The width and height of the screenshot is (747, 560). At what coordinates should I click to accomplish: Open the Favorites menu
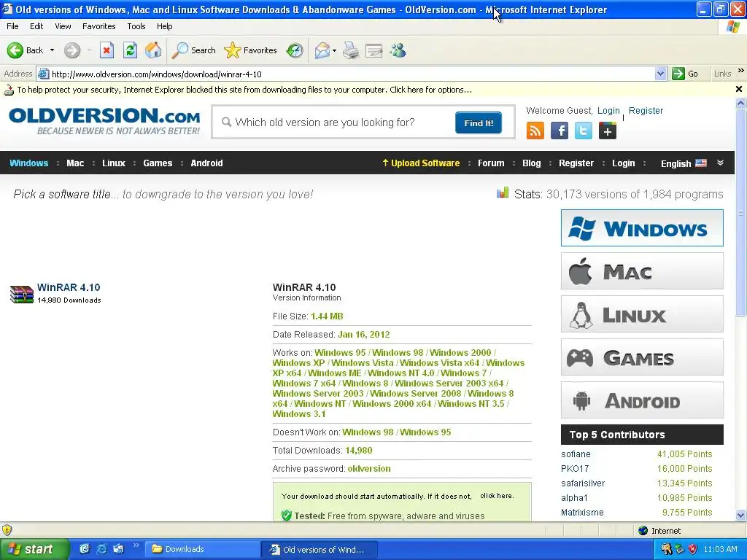98,26
